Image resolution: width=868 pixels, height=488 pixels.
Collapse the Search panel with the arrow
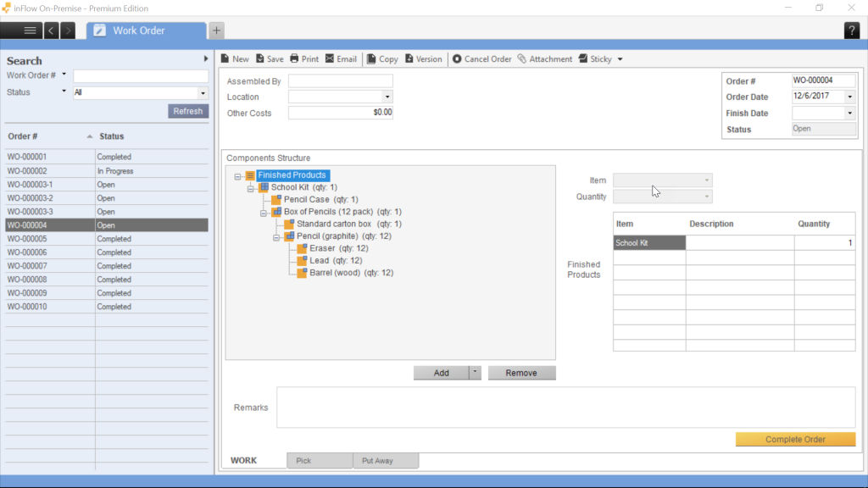pos(206,58)
